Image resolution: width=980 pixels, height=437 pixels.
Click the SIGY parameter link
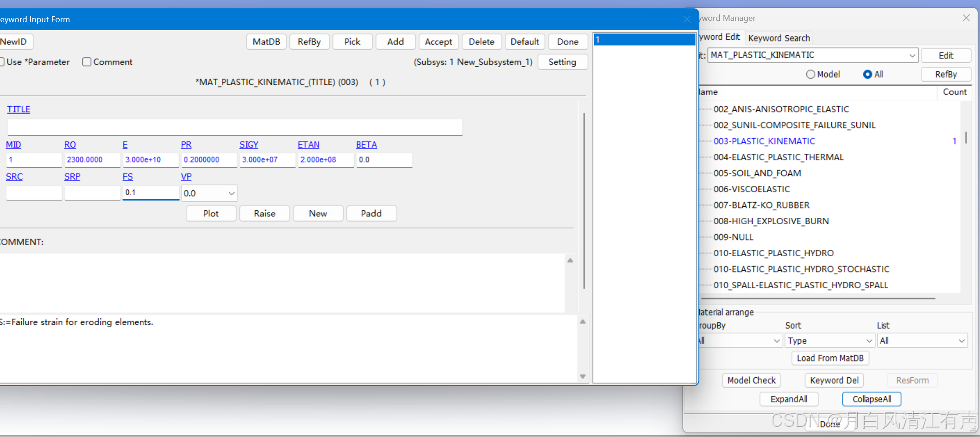[249, 145]
